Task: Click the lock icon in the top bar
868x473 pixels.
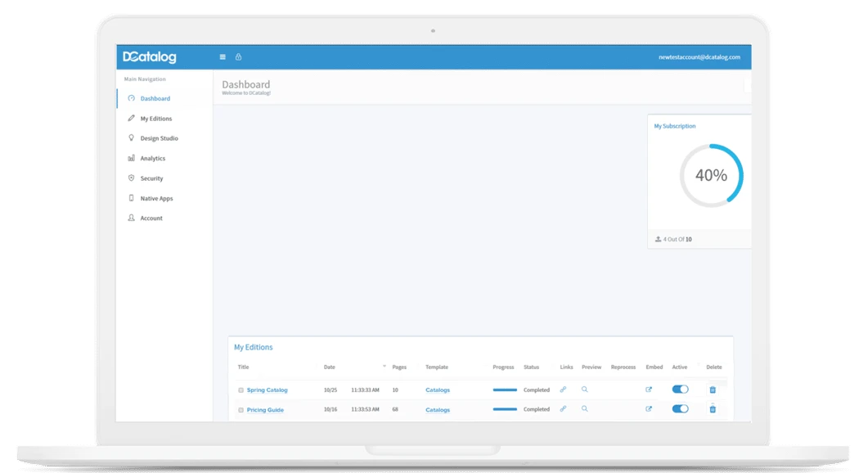Action: coord(238,56)
